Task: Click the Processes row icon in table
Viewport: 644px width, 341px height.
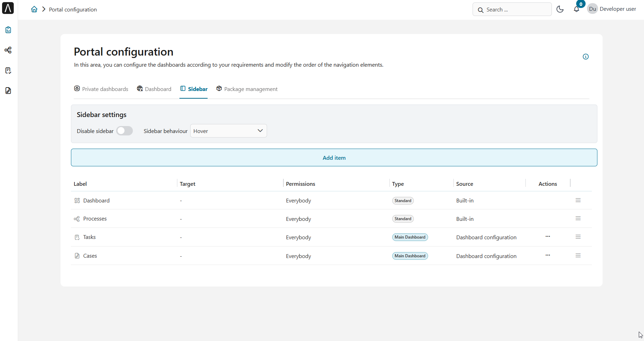Action: (77, 219)
